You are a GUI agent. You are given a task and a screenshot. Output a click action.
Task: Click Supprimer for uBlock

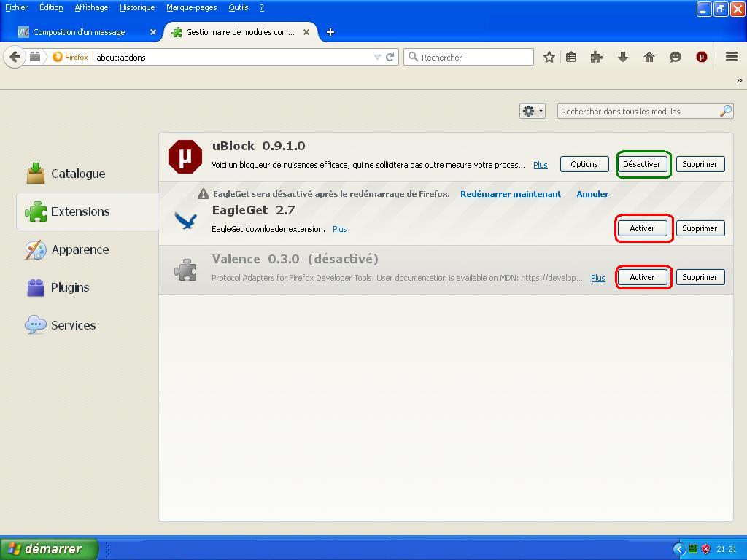700,164
